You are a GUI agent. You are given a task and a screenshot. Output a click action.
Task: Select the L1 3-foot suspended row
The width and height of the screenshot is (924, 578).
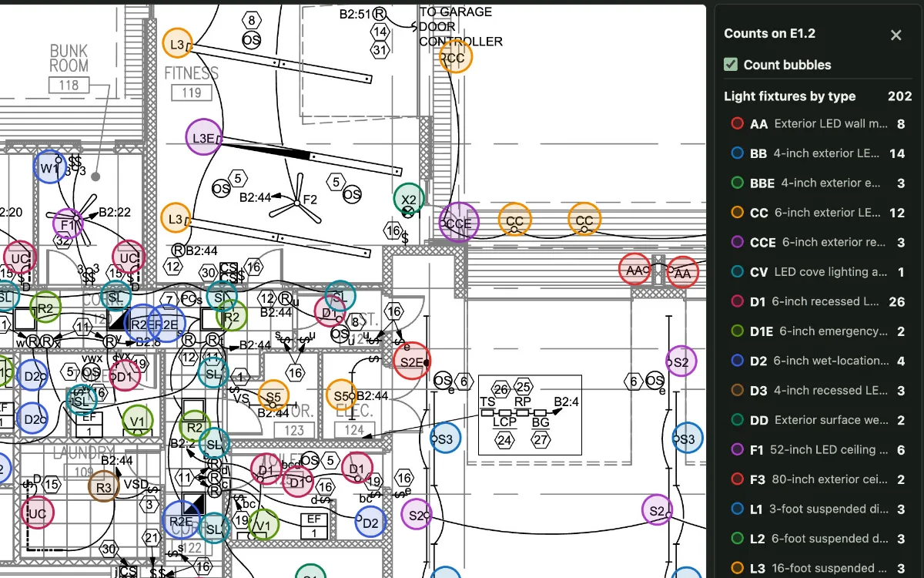[818, 509]
